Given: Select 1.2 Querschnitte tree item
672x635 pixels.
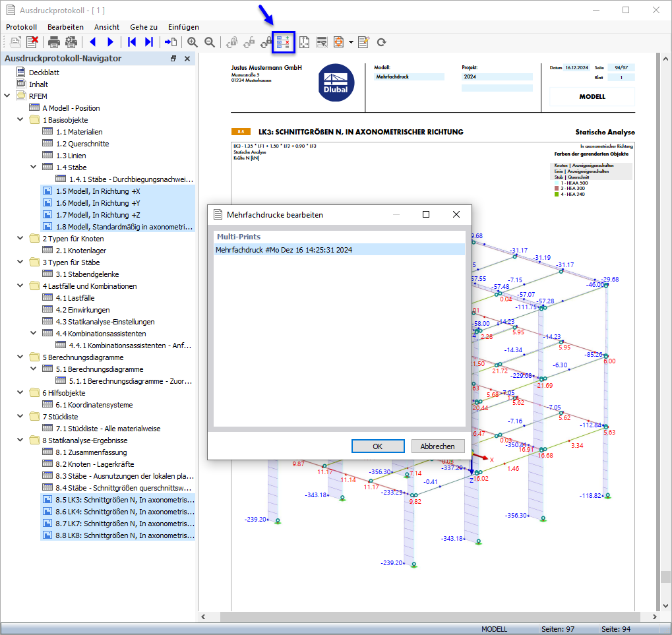Looking at the screenshot, I should pos(82,144).
